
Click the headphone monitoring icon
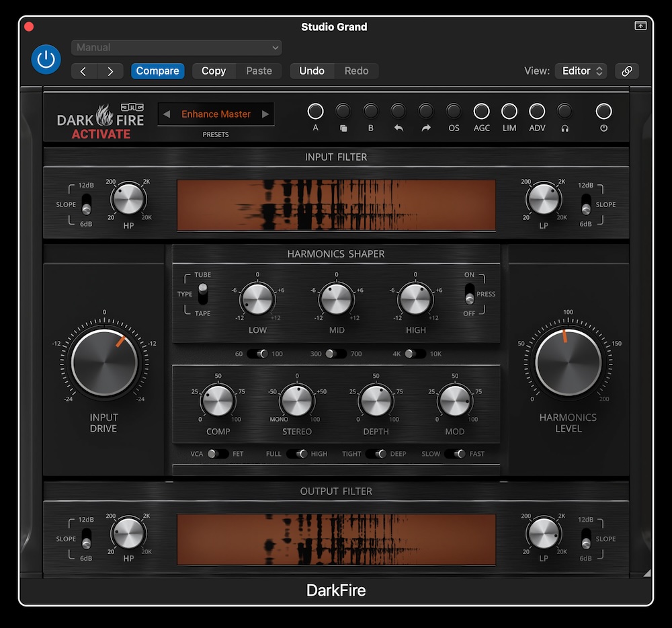tap(564, 112)
